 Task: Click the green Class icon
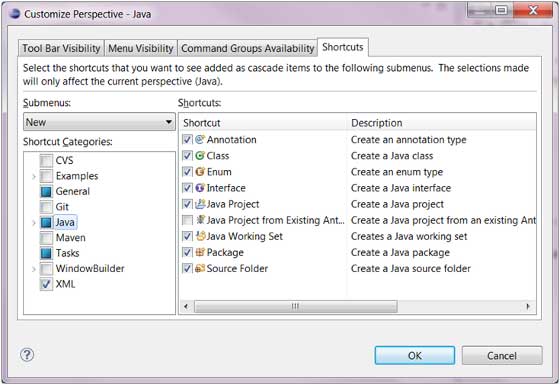[200, 155]
